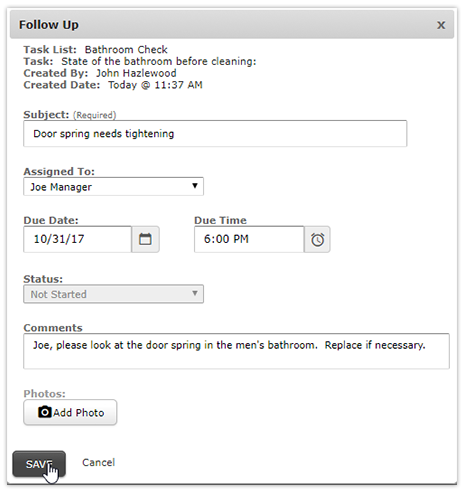Click into the Due Date field 10/31/17

pyautogui.click(x=77, y=239)
